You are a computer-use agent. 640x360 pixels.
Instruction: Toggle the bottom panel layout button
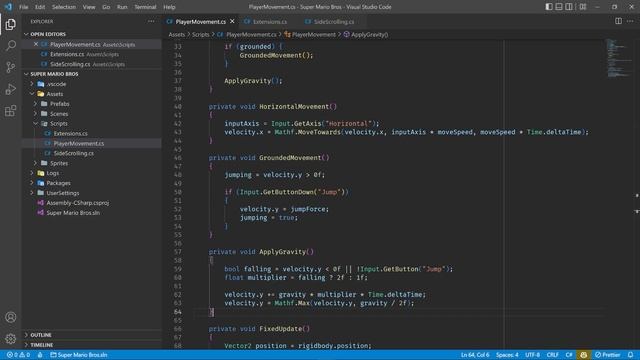pos(559,7)
